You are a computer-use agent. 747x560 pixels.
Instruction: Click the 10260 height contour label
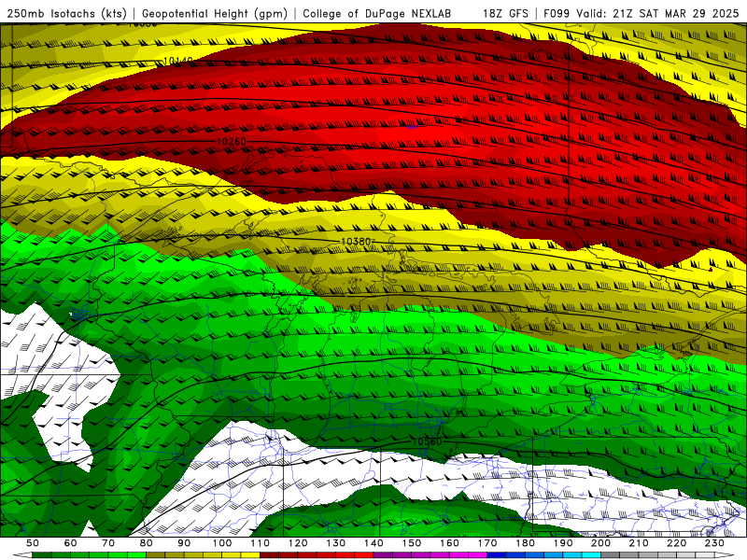pyautogui.click(x=231, y=142)
